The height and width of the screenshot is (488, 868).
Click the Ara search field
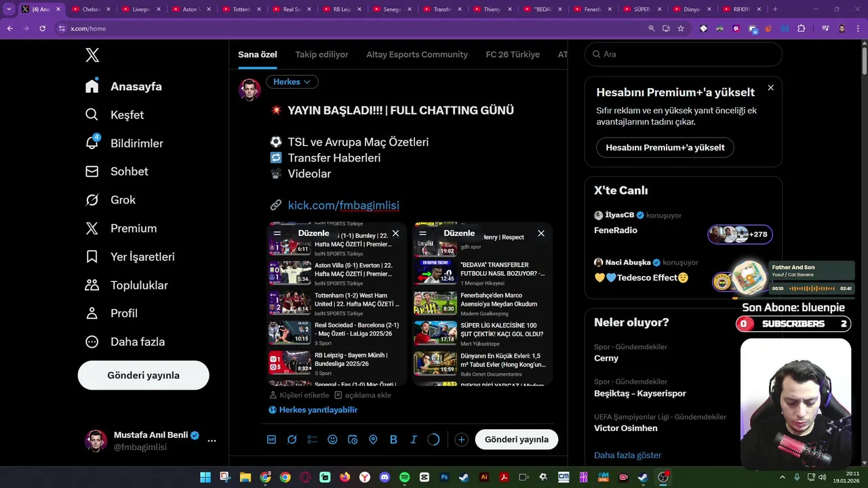tap(684, 54)
